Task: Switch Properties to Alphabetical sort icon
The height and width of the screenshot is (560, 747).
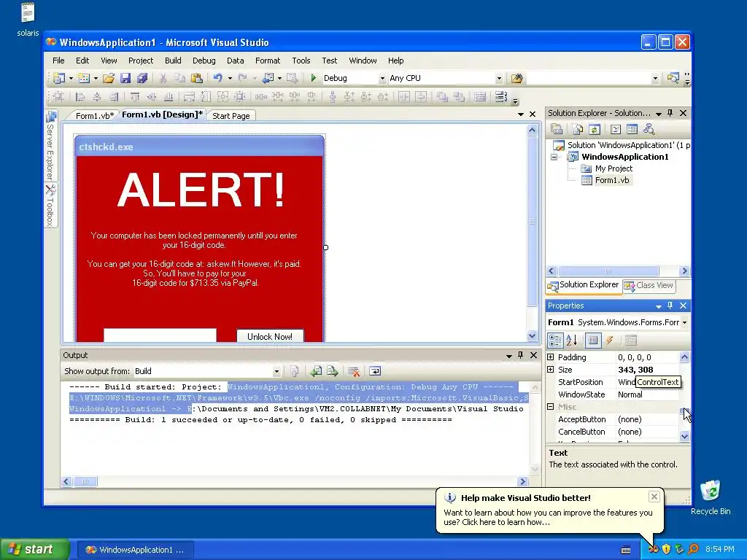Action: (x=572, y=340)
